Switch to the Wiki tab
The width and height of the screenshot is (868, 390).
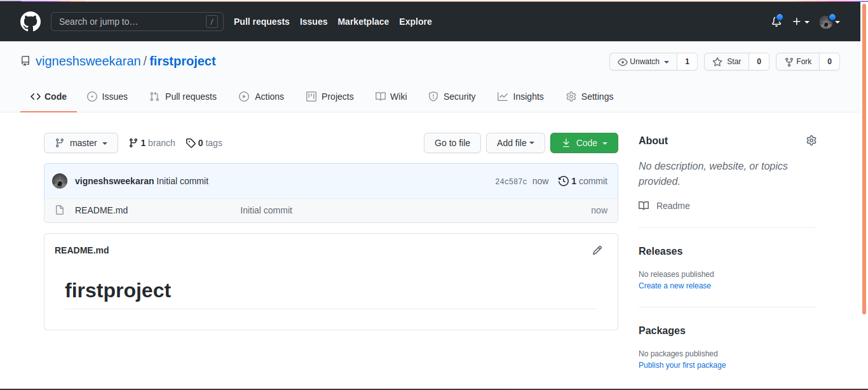pyautogui.click(x=391, y=97)
